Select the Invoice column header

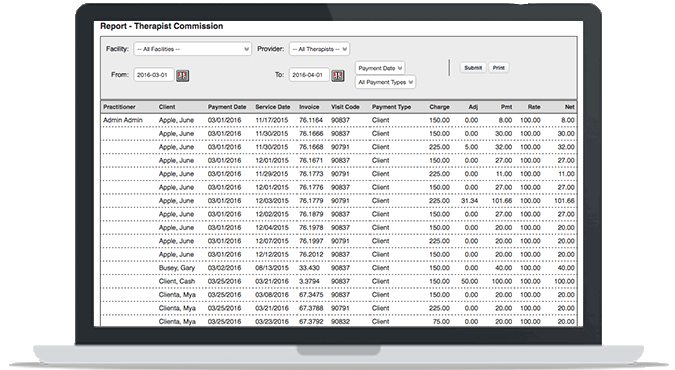tap(309, 107)
